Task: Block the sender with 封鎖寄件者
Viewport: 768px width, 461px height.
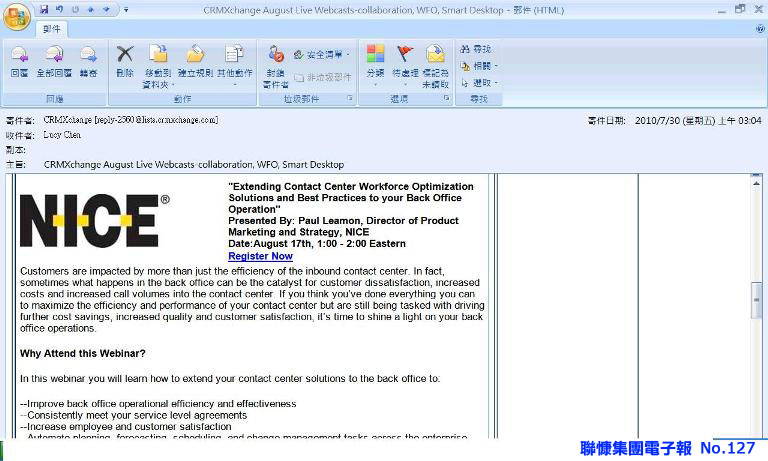Action: (x=276, y=67)
